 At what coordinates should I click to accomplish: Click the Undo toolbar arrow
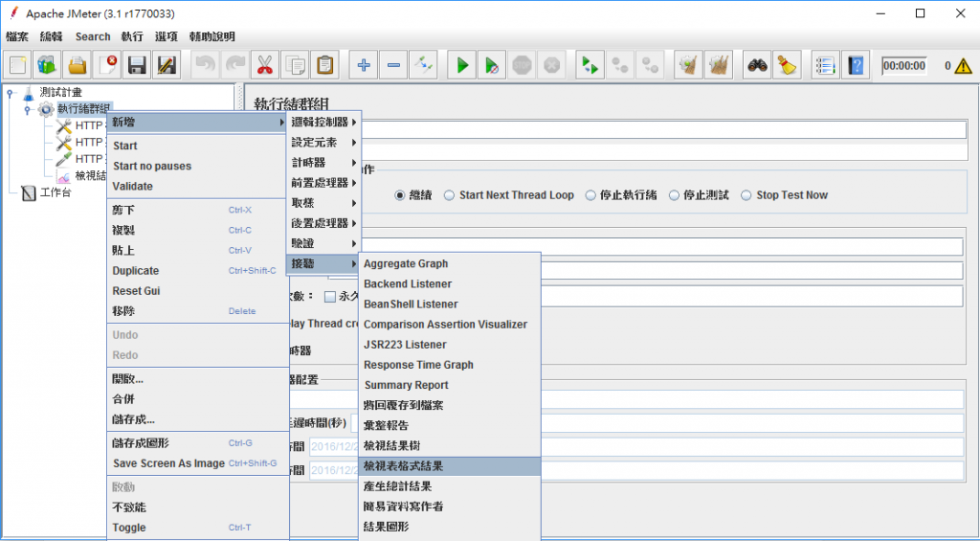click(205, 65)
